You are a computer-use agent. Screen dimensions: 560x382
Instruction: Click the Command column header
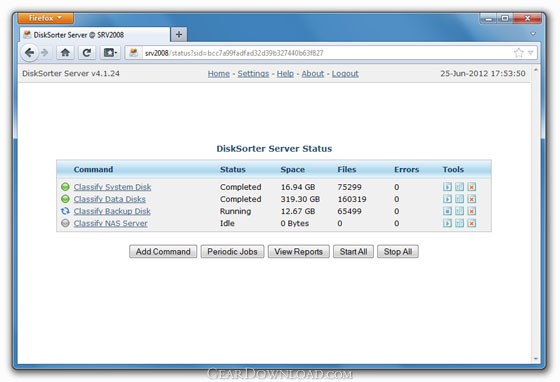[x=93, y=170]
